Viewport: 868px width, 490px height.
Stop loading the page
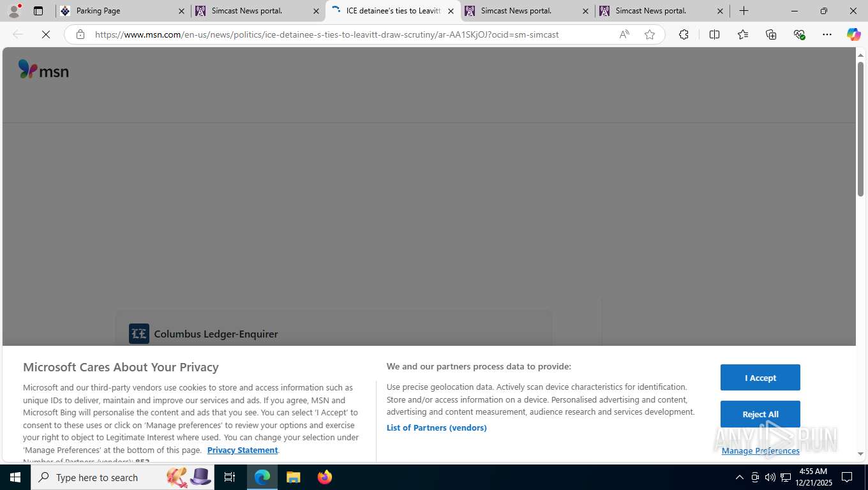click(x=46, y=34)
